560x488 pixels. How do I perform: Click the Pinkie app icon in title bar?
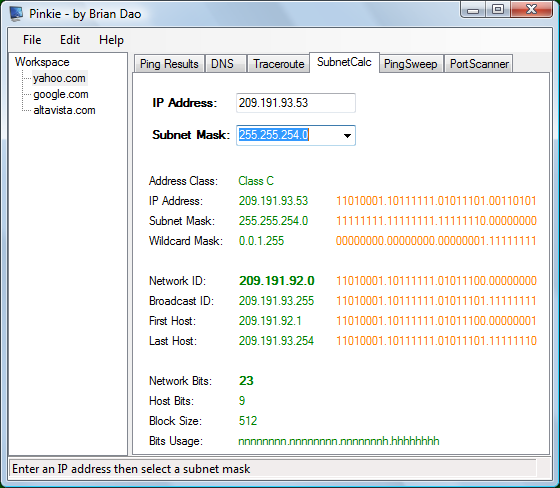[x=16, y=14]
